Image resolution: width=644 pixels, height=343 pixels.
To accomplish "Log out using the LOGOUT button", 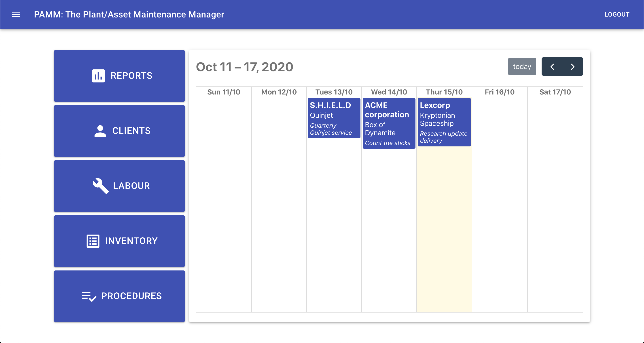I will [x=617, y=14].
